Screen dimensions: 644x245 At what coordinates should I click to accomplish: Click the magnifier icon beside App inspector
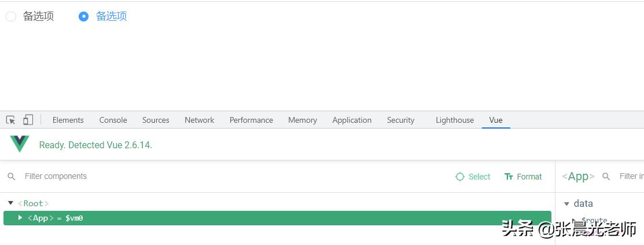pos(606,177)
